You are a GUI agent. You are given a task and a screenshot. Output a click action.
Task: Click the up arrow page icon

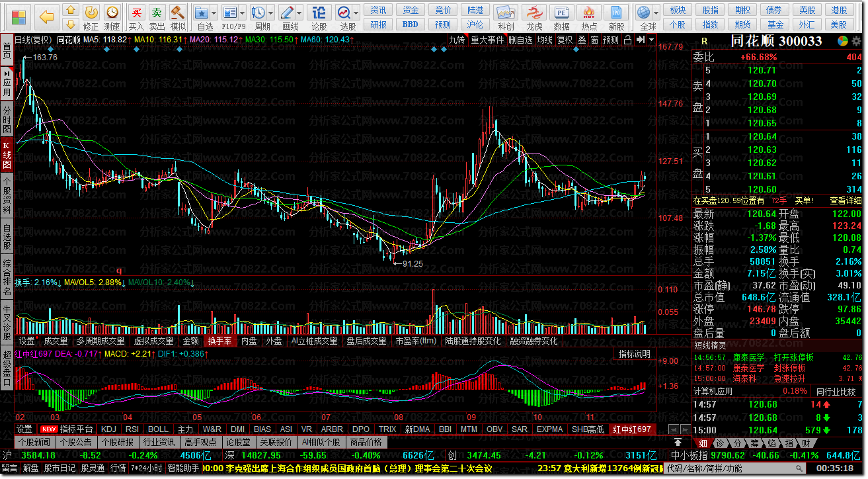(70, 11)
